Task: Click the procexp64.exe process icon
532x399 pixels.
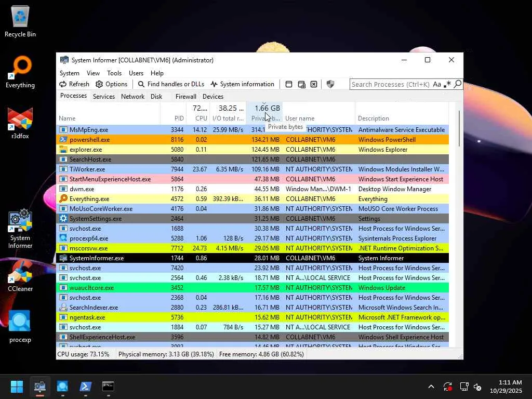Action: coord(63,238)
